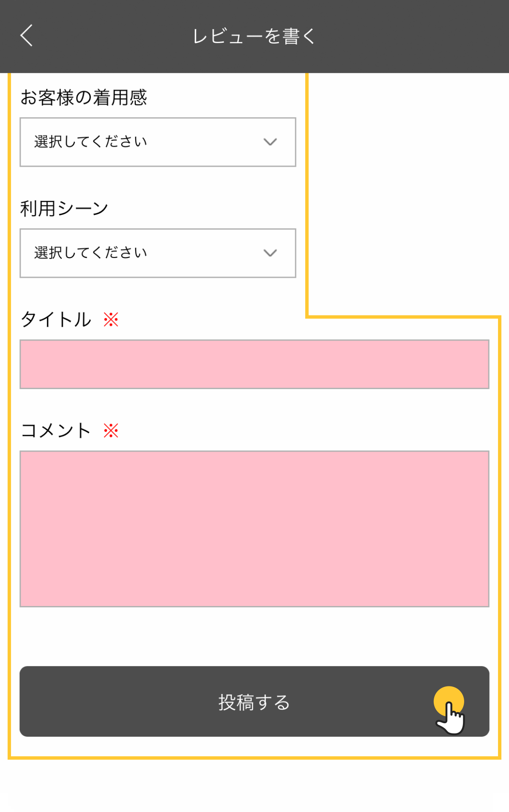Select the 選択してください text under お客様の着用感
Image resolution: width=509 pixels, height=812 pixels.
[90, 142]
